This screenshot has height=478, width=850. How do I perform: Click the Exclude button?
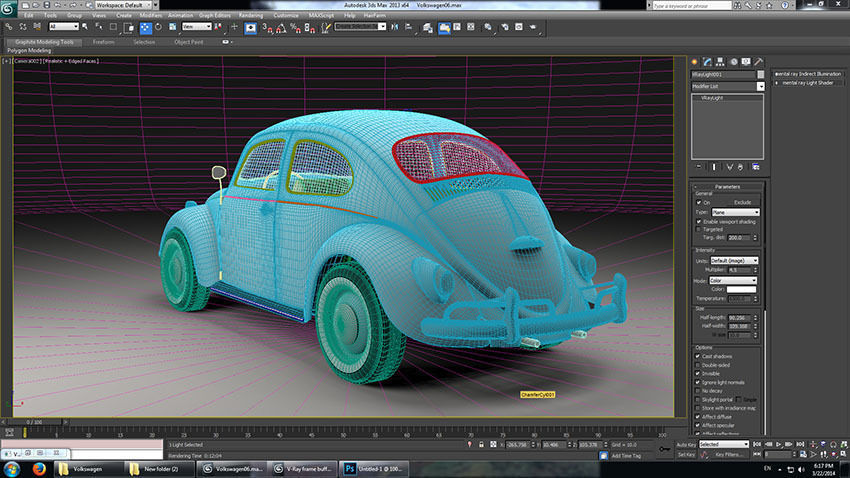(742, 202)
